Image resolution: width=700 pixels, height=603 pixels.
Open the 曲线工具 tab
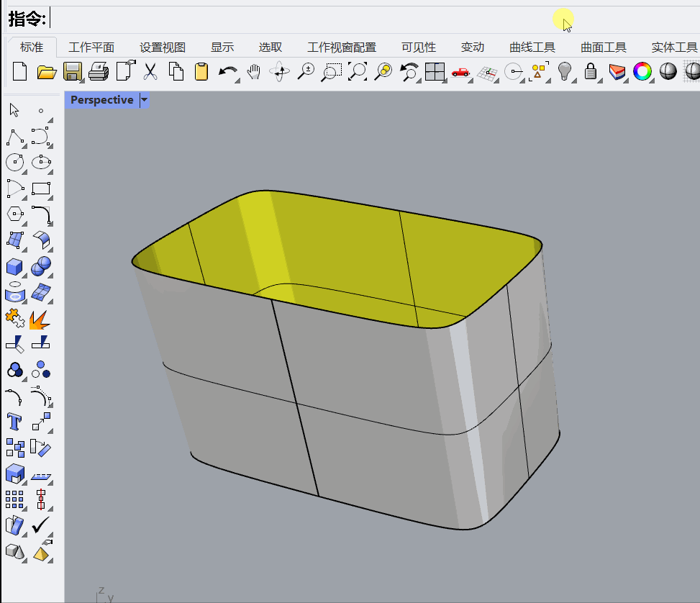click(x=532, y=47)
